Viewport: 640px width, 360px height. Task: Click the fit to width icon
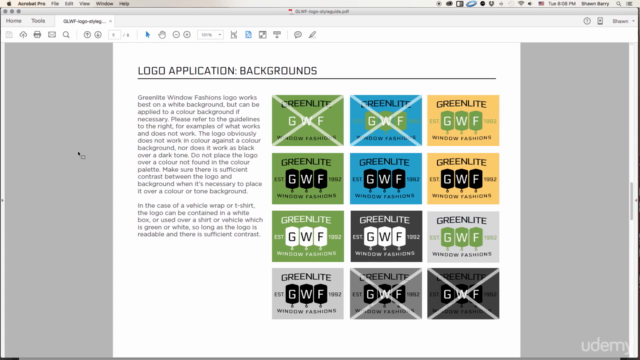(x=234, y=35)
